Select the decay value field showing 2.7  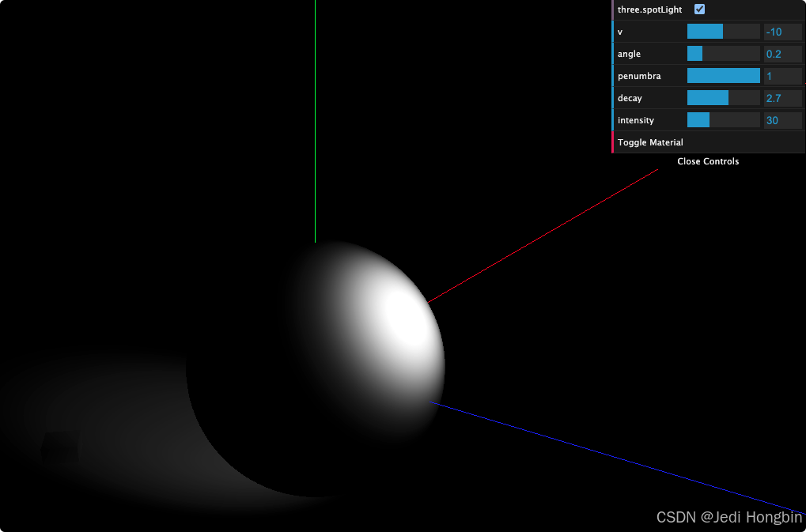point(782,97)
